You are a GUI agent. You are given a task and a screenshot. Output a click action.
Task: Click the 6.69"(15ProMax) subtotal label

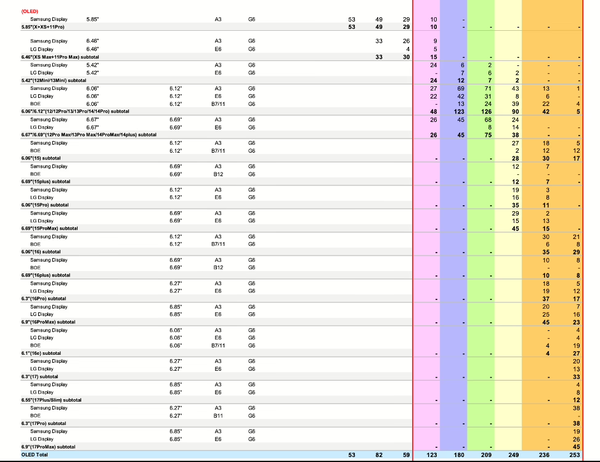tap(49, 228)
